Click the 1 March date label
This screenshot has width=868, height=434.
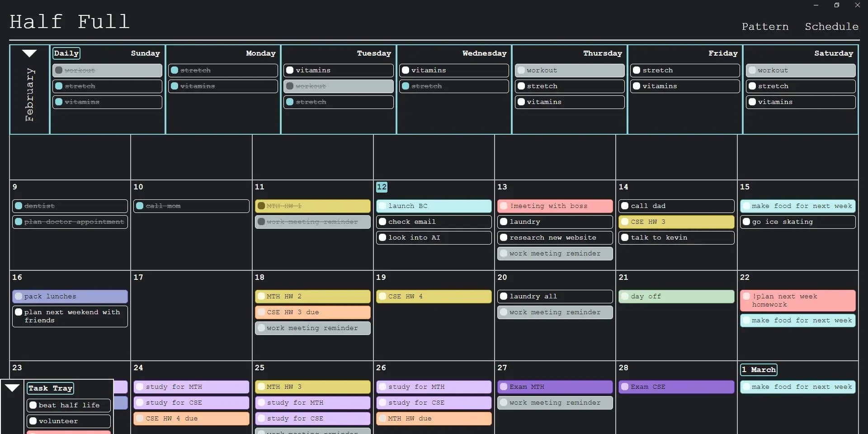click(759, 370)
